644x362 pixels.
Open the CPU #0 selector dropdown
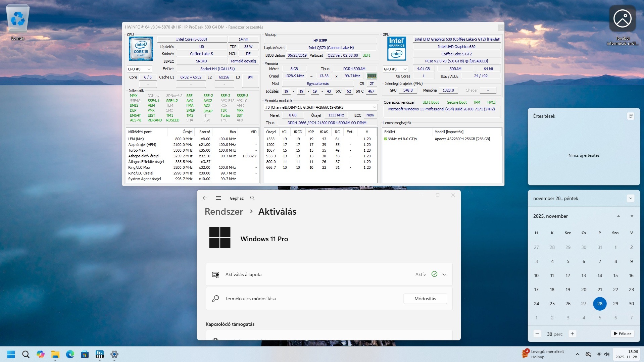pos(139,69)
